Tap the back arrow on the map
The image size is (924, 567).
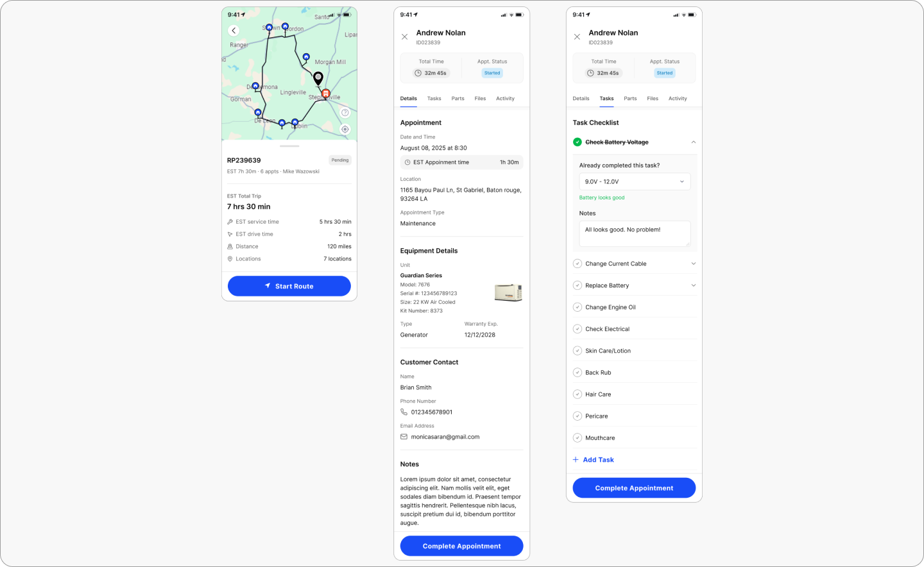[x=234, y=31]
